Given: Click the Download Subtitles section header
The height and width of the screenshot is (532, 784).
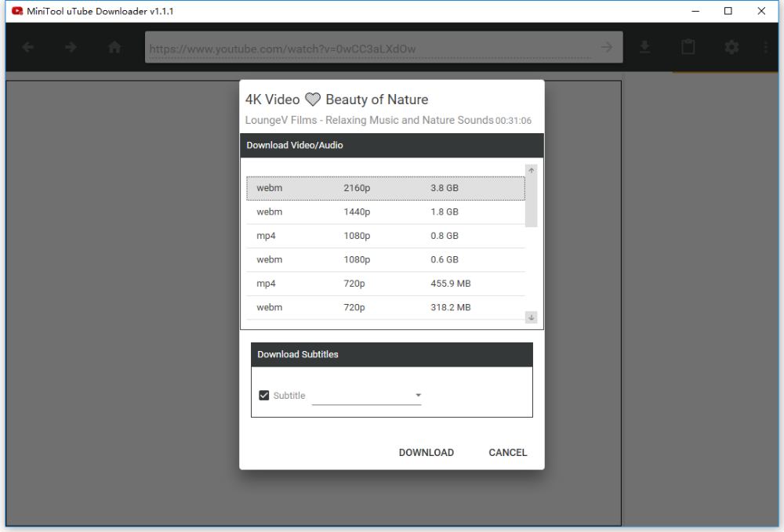Looking at the screenshot, I should [392, 355].
